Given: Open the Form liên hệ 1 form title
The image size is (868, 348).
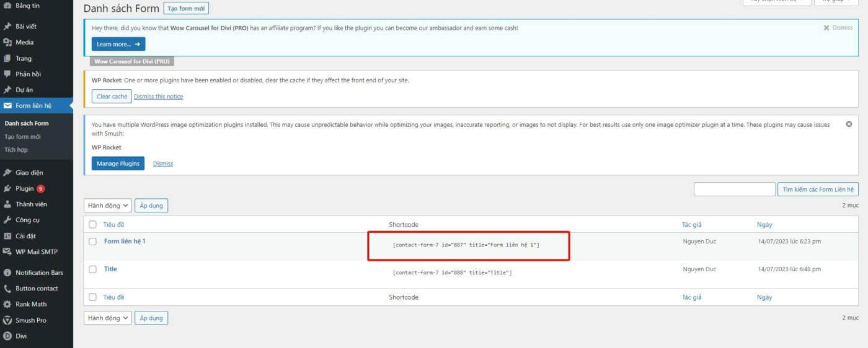Looking at the screenshot, I should (x=125, y=241).
